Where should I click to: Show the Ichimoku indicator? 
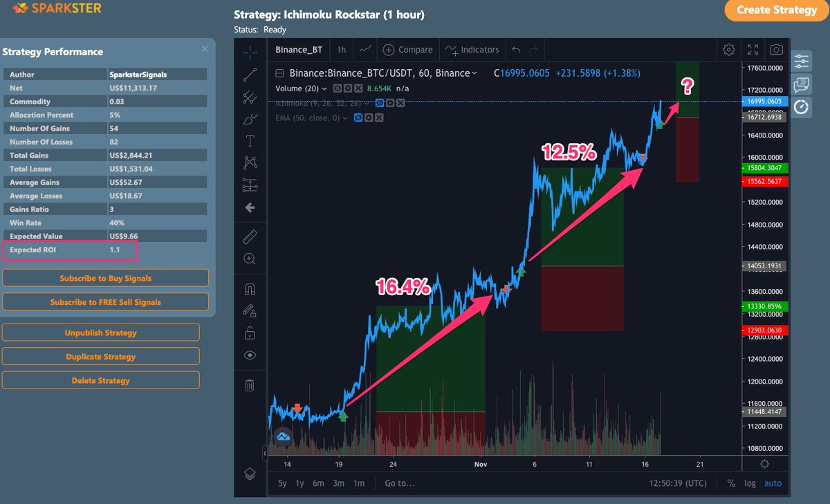pos(379,103)
